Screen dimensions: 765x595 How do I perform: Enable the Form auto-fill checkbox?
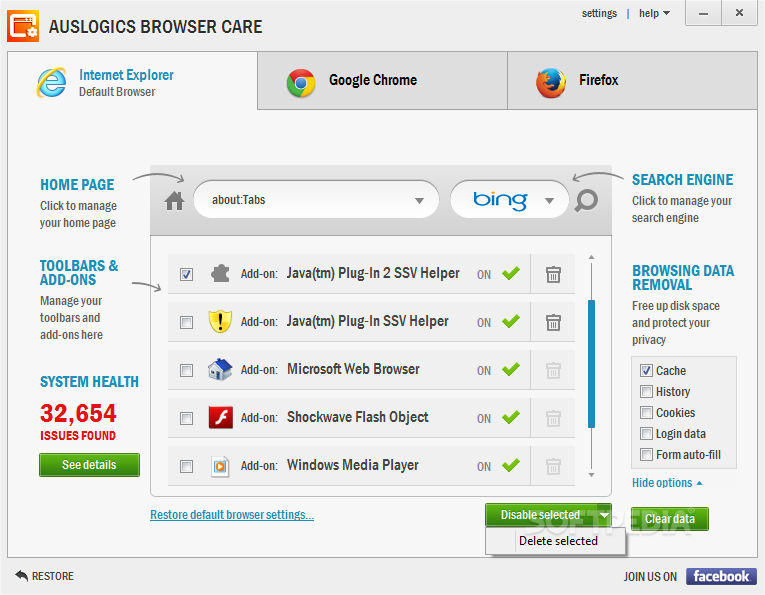pyautogui.click(x=646, y=455)
